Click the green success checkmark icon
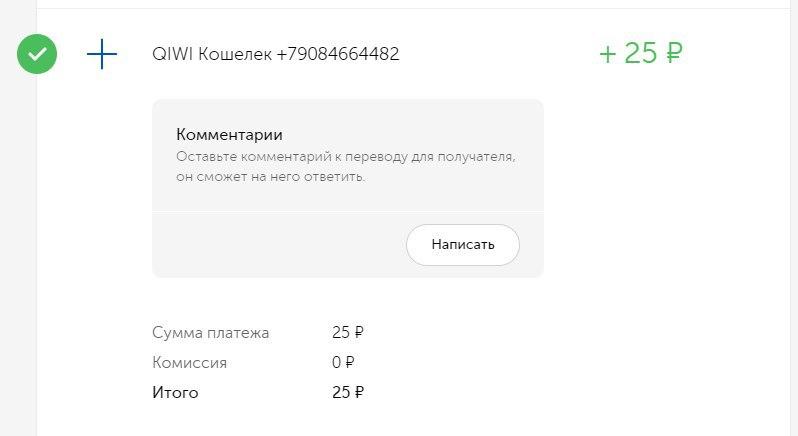 37,54
